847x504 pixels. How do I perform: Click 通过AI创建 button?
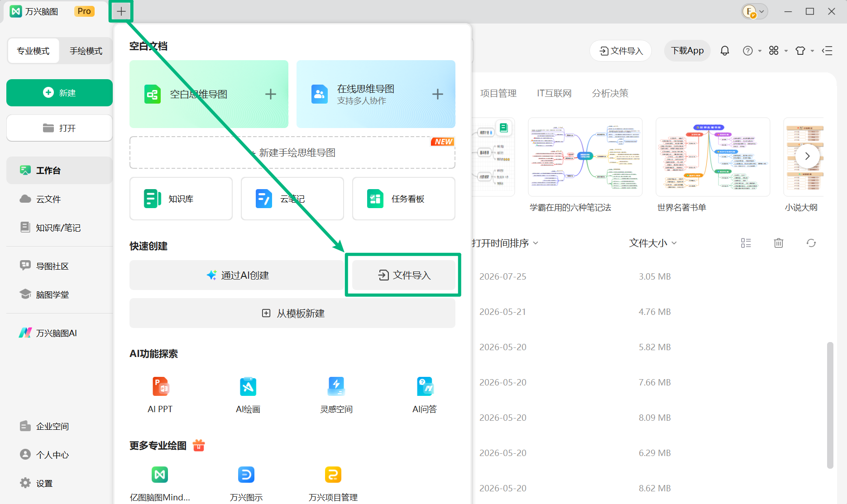coord(237,275)
